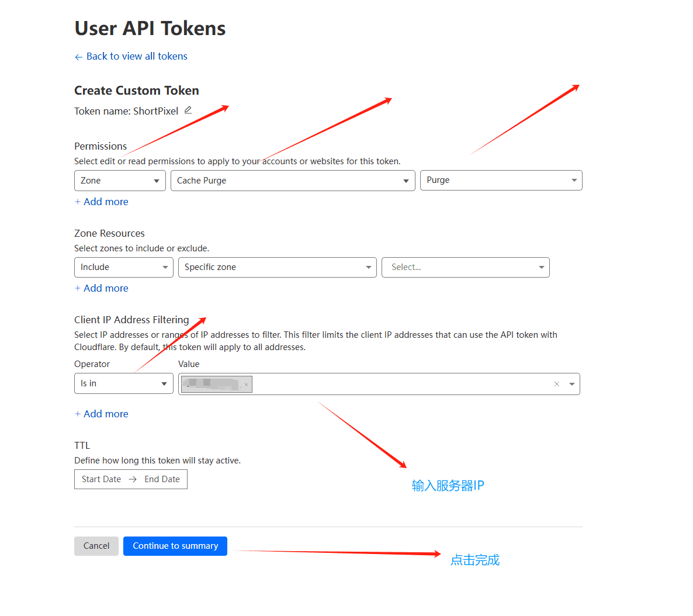Open the Zone permission type dropdown
Screen dimensions: 693x616
tap(120, 181)
